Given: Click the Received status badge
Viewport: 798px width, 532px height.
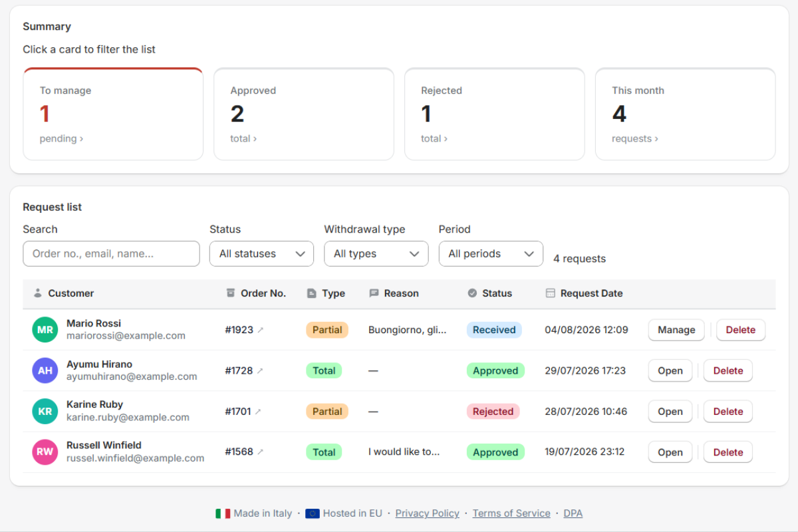Looking at the screenshot, I should click(494, 330).
